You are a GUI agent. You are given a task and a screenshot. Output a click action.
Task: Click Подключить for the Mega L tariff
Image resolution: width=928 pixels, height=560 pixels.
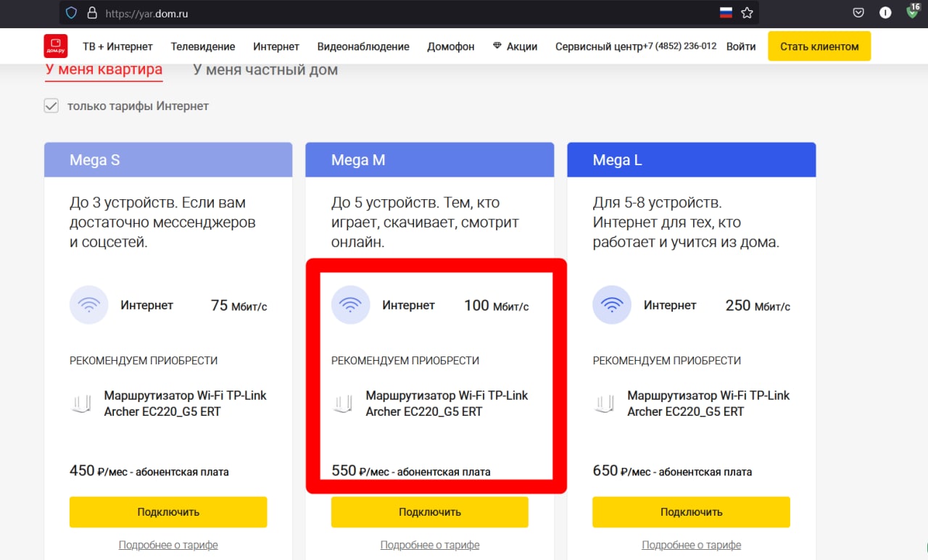691,512
